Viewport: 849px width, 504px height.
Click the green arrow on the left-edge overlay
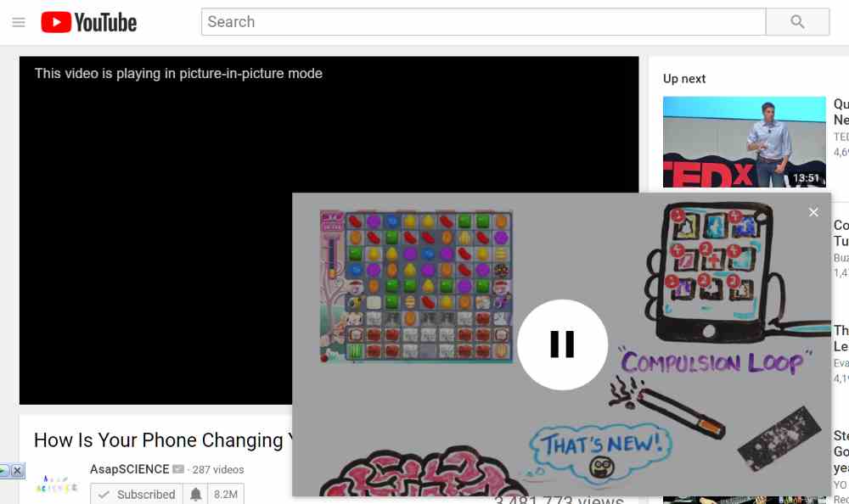(4, 470)
